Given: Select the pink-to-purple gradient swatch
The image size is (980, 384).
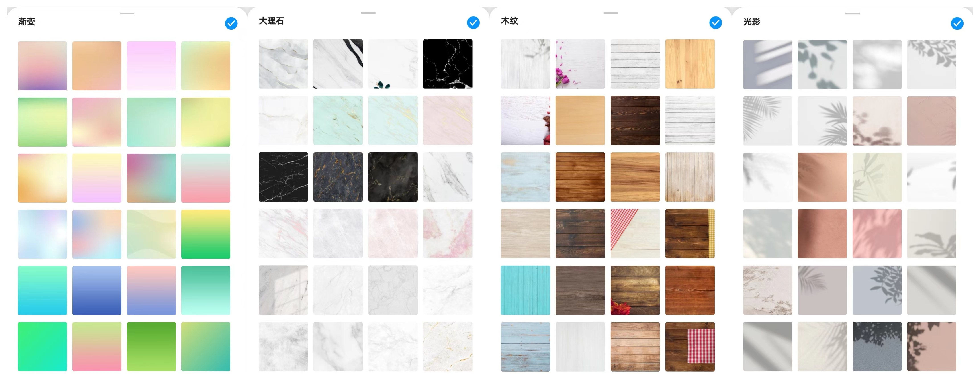Looking at the screenshot, I should 42,66.
